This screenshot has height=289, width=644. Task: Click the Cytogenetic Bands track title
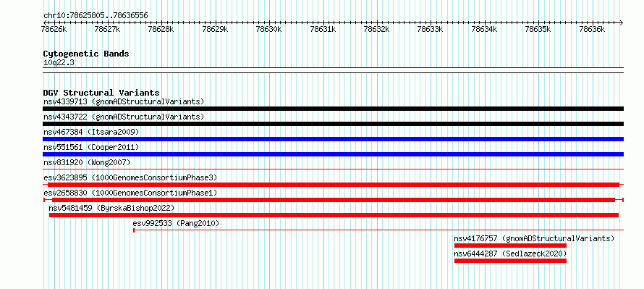tap(86, 54)
